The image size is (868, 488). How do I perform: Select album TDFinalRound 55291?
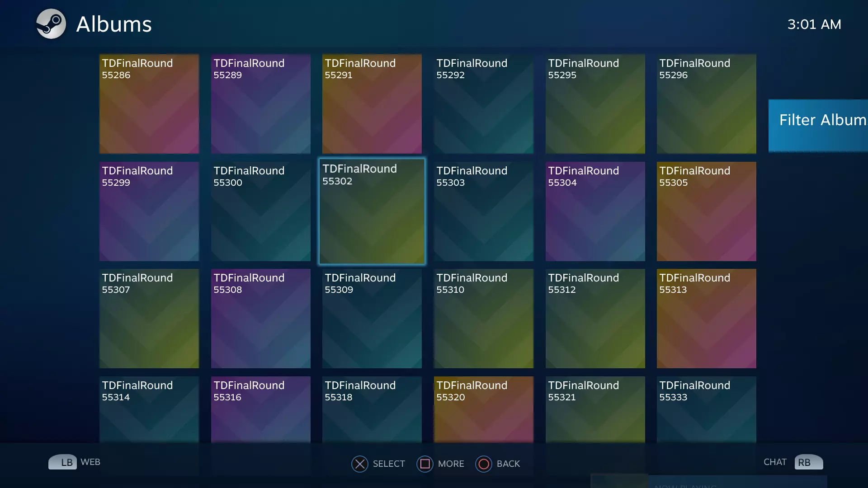tap(372, 104)
